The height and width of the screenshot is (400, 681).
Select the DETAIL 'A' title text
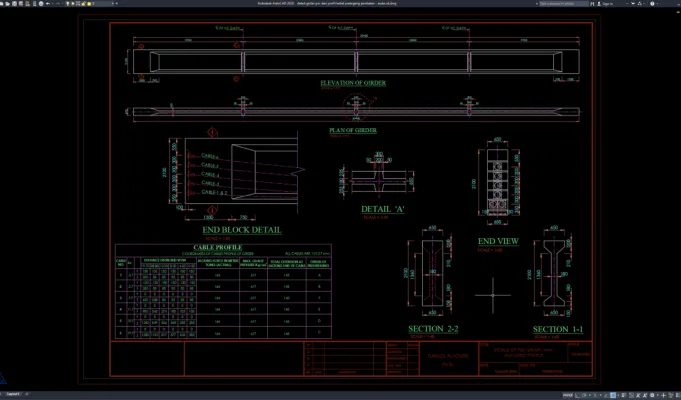[x=383, y=209]
